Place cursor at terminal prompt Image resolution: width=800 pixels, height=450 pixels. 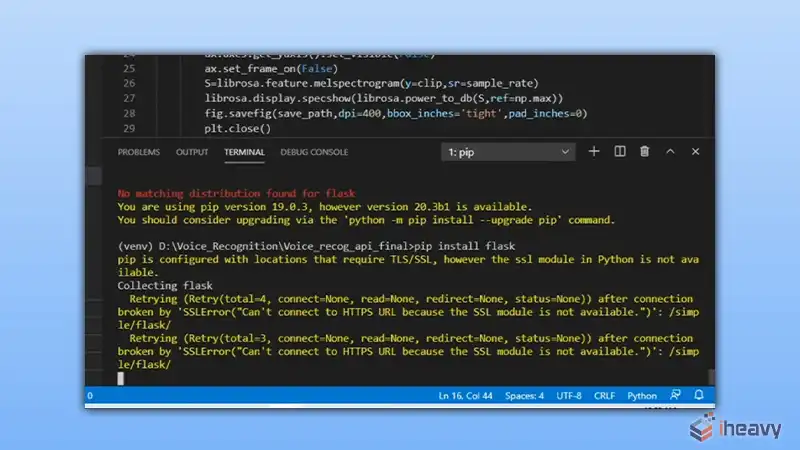tap(120, 378)
